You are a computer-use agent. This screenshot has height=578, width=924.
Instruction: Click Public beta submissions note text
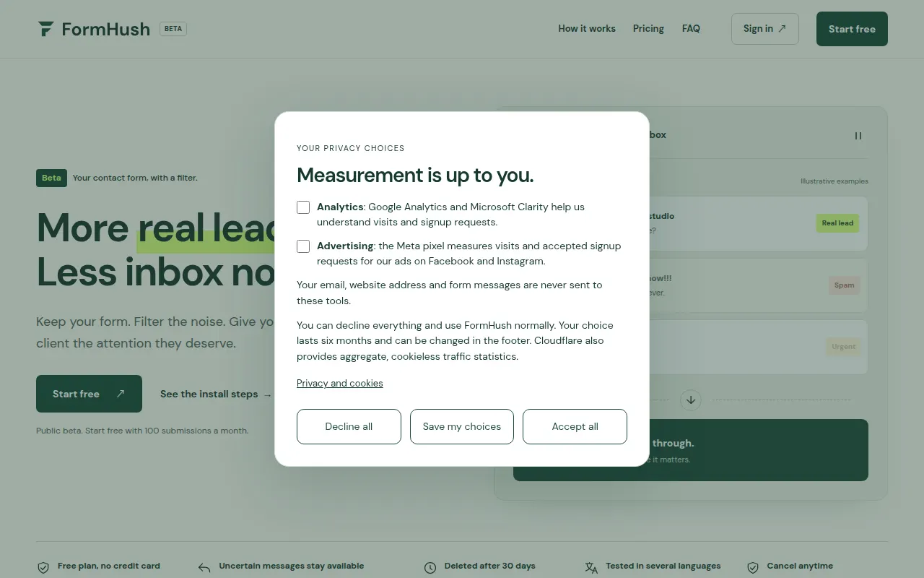142,431
